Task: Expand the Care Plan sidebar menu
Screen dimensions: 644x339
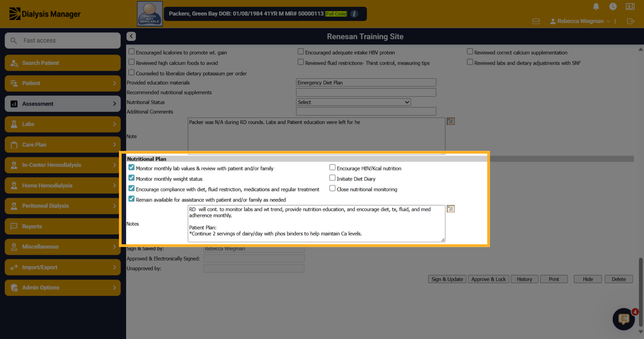Action: (63, 145)
